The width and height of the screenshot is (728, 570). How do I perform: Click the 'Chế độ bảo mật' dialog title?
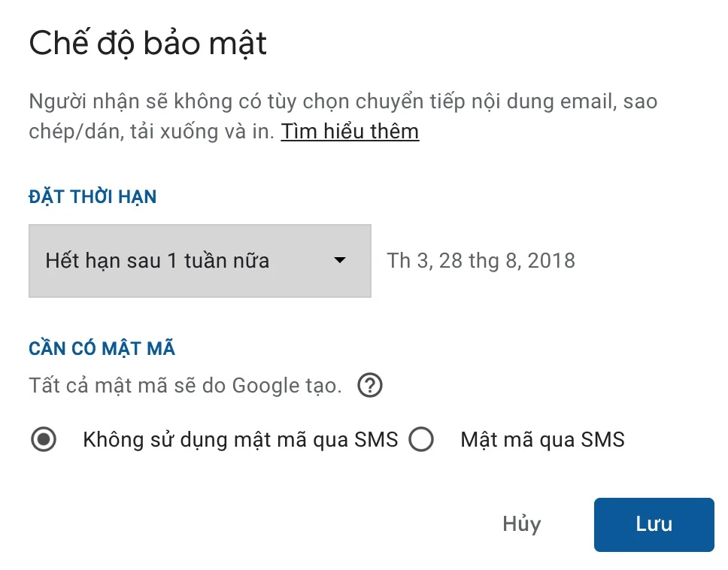pyautogui.click(x=148, y=44)
